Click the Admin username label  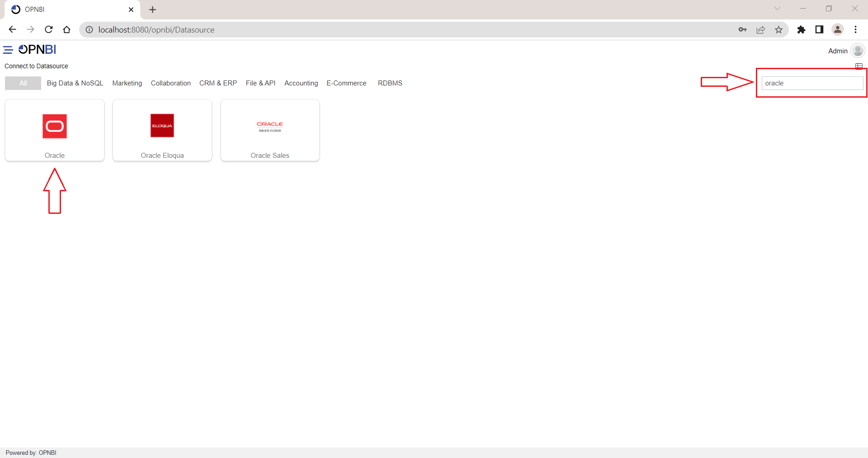[838, 51]
